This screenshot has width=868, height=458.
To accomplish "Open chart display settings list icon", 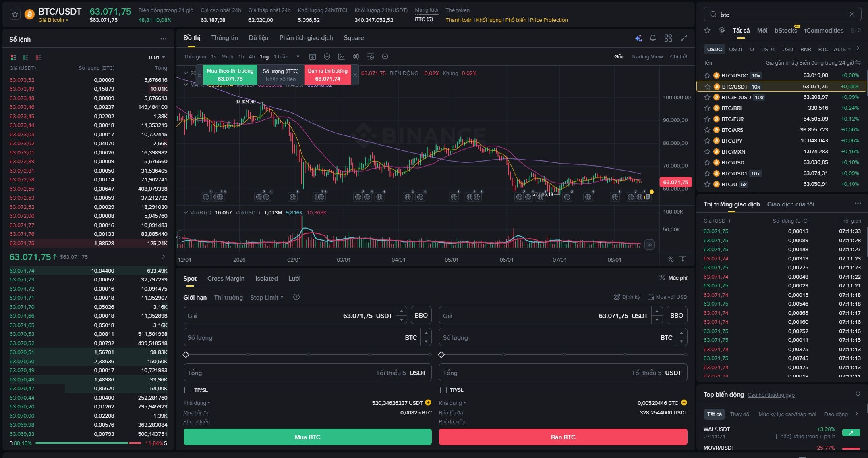I will (371, 56).
